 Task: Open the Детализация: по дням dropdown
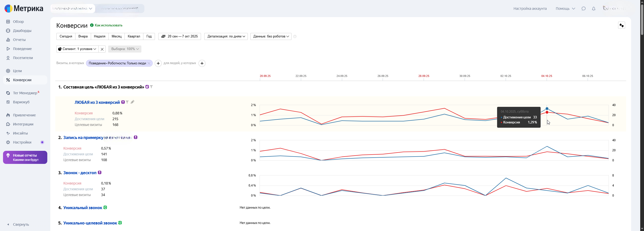[226, 36]
